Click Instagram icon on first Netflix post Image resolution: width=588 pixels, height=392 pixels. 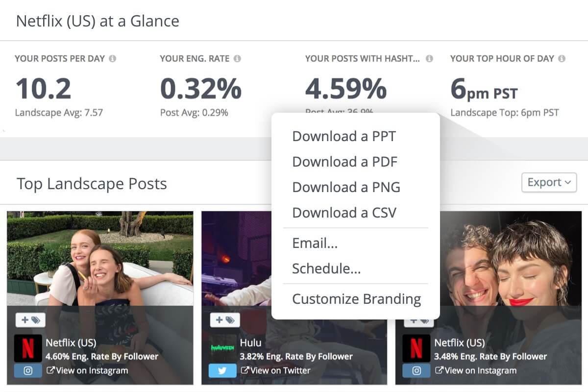tap(28, 371)
